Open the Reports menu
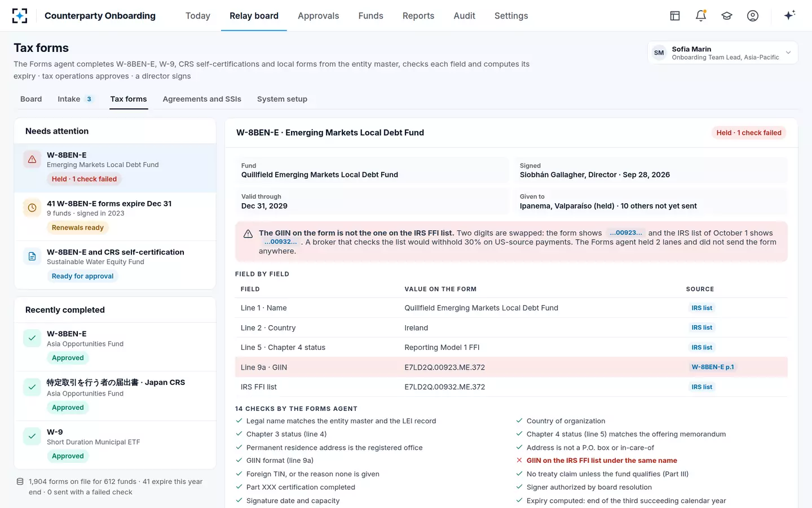This screenshot has height=508, width=812. coord(418,16)
